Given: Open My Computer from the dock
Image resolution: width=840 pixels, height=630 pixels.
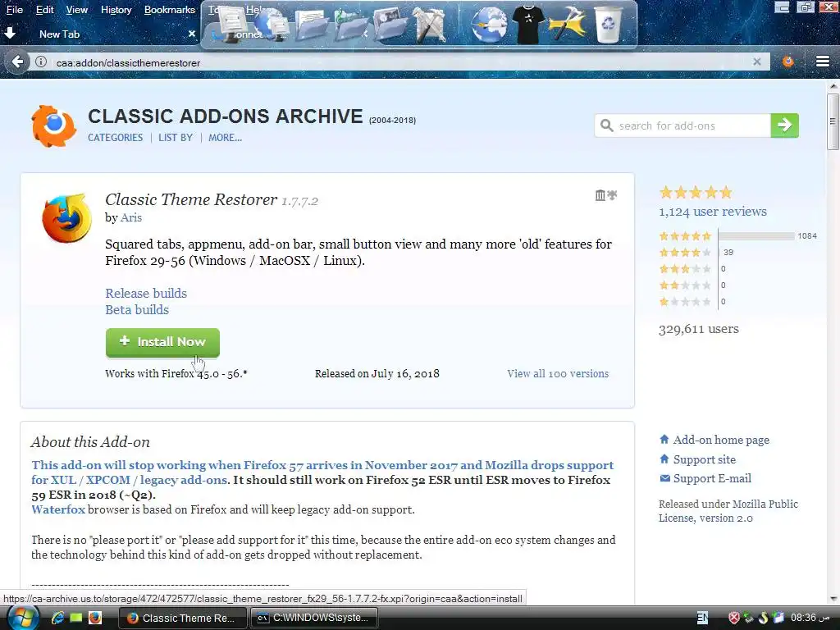Looking at the screenshot, I should coord(231,24).
